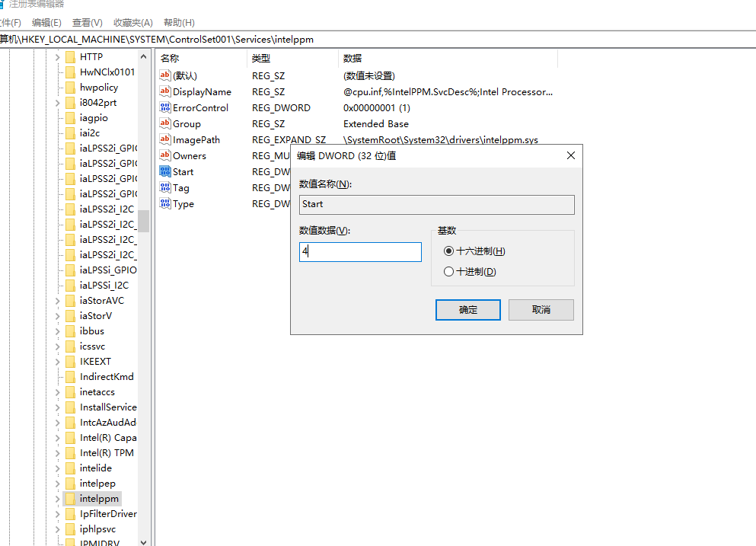This screenshot has height=546, width=756.
Task: Click the 取消 button in dialog
Action: click(541, 310)
